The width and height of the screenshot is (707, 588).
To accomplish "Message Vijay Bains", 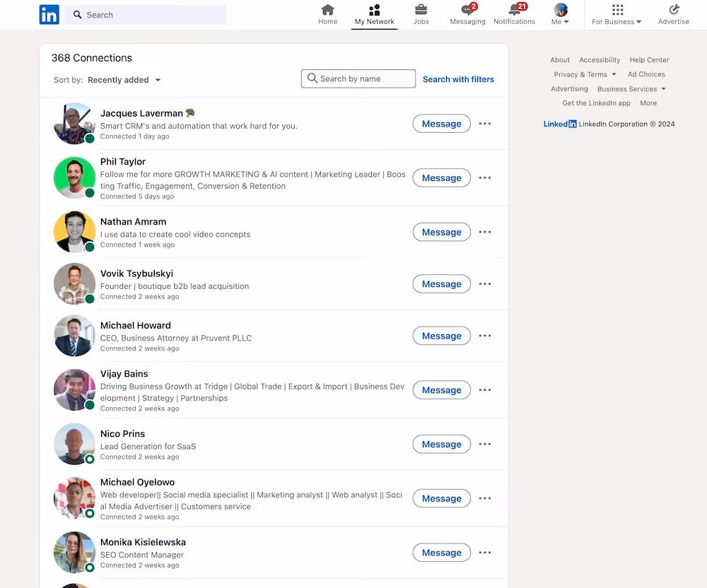I will pyautogui.click(x=441, y=389).
